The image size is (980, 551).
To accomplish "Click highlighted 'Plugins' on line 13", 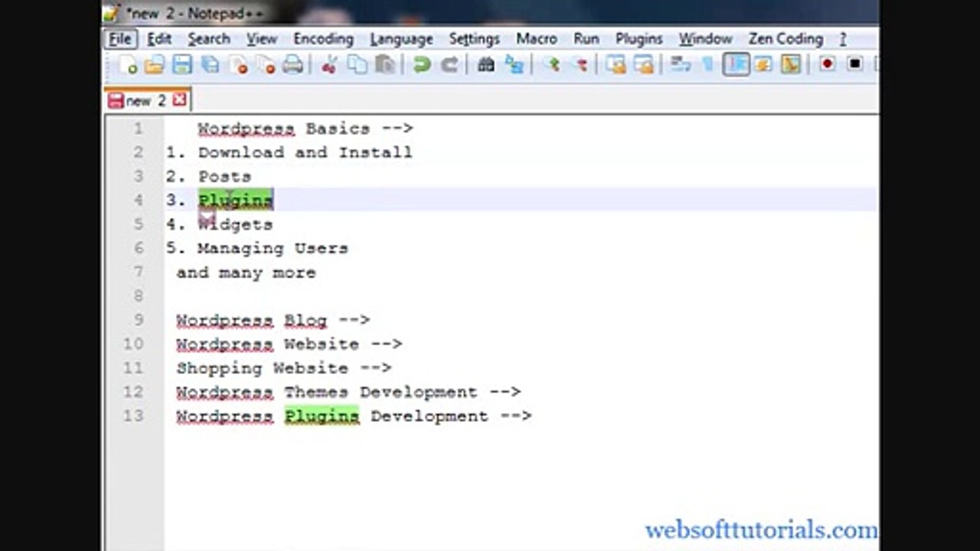I will (x=322, y=416).
